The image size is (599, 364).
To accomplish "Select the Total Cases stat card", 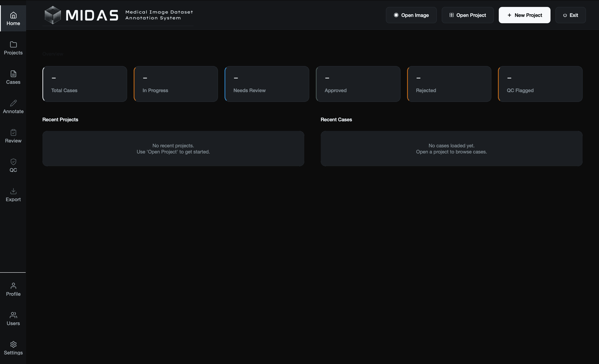I will (x=85, y=84).
